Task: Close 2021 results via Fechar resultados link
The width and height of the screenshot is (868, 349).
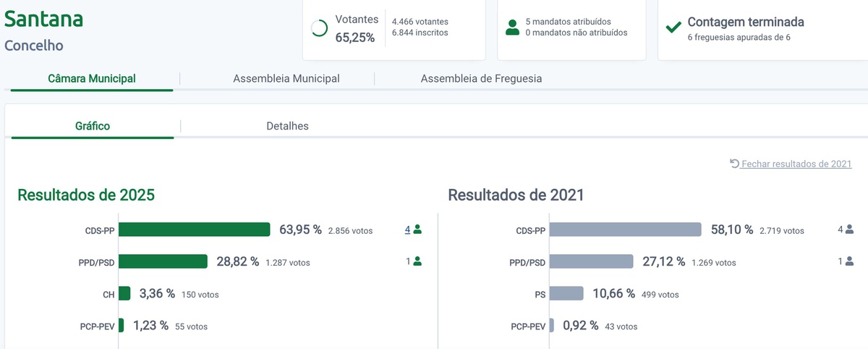Action: pyautogui.click(x=796, y=164)
